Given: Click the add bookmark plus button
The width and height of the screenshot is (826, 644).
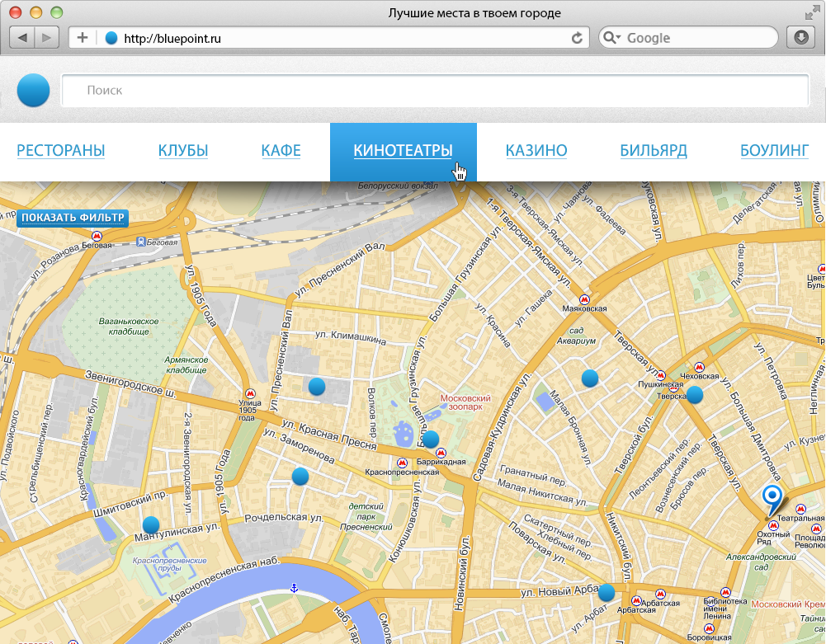Looking at the screenshot, I should 83,38.
